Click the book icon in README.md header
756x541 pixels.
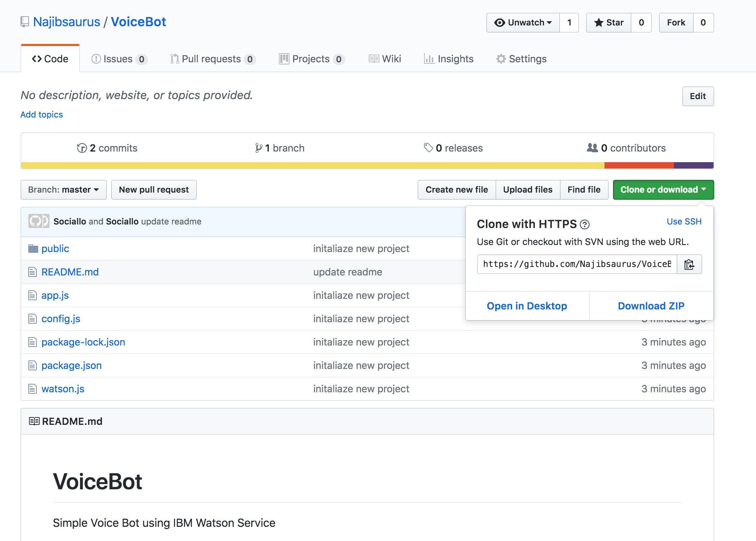[x=34, y=421]
